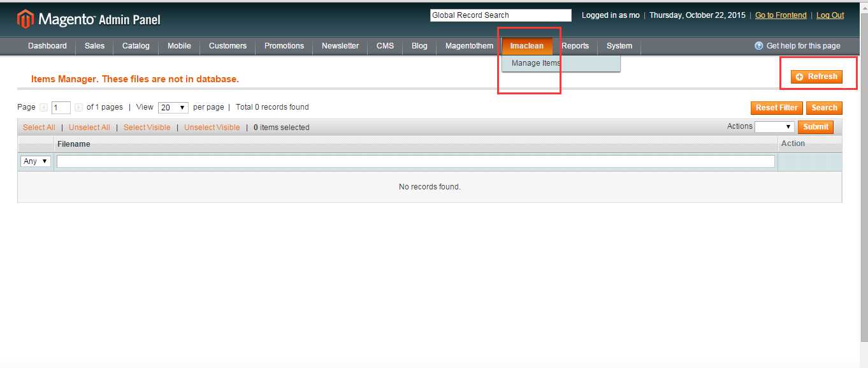Image resolution: width=868 pixels, height=368 pixels.
Task: Open the Magentothem menu
Action: [x=469, y=46]
